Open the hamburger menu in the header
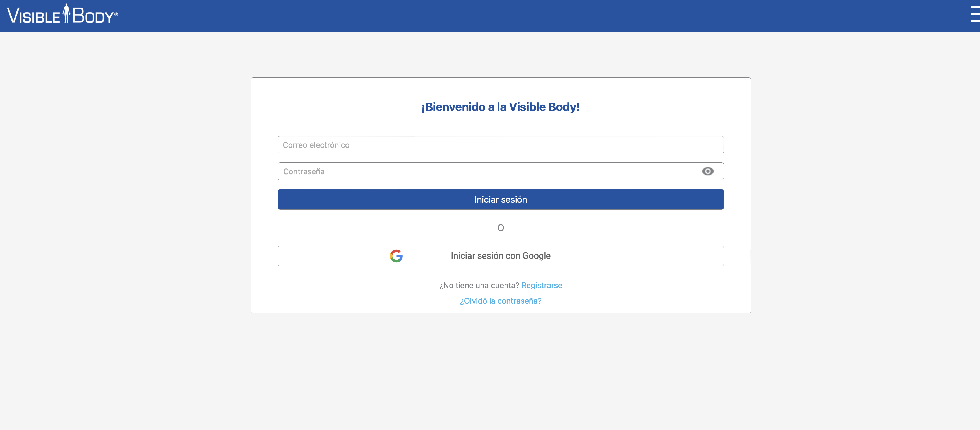Viewport: 980px width, 430px height. pos(975,15)
